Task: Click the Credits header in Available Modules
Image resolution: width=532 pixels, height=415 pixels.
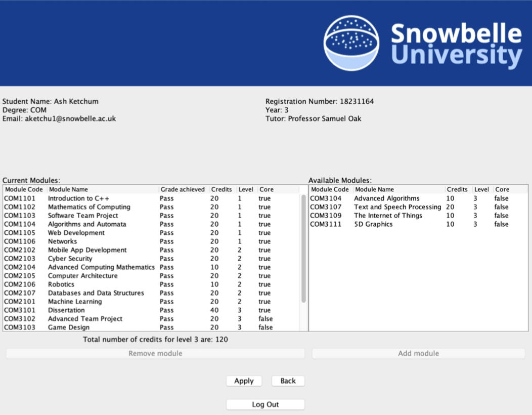Action: [458, 189]
